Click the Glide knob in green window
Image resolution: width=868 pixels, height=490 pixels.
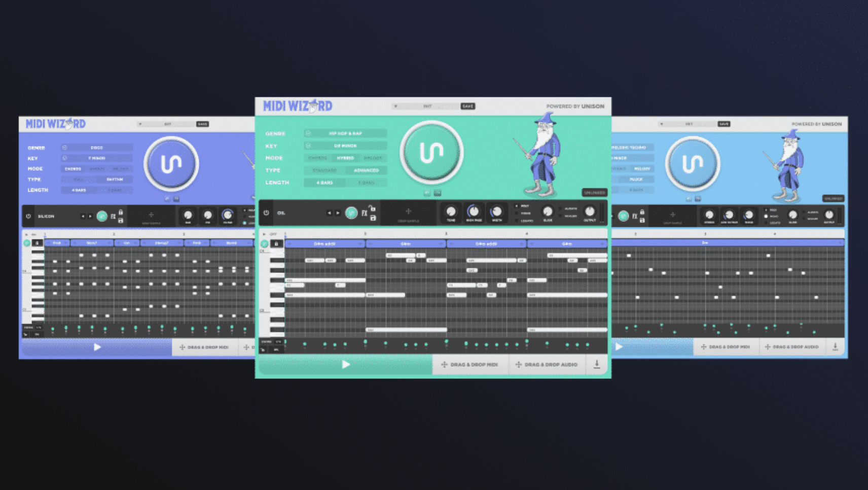tap(548, 211)
